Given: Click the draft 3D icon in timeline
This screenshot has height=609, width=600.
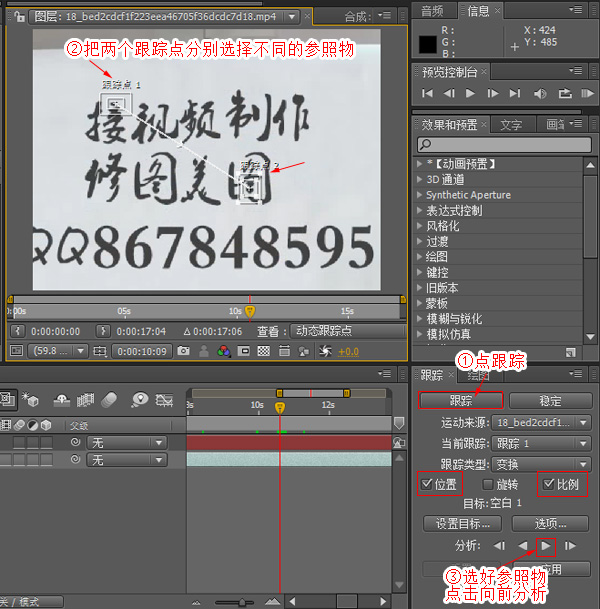Looking at the screenshot, I should [30, 399].
